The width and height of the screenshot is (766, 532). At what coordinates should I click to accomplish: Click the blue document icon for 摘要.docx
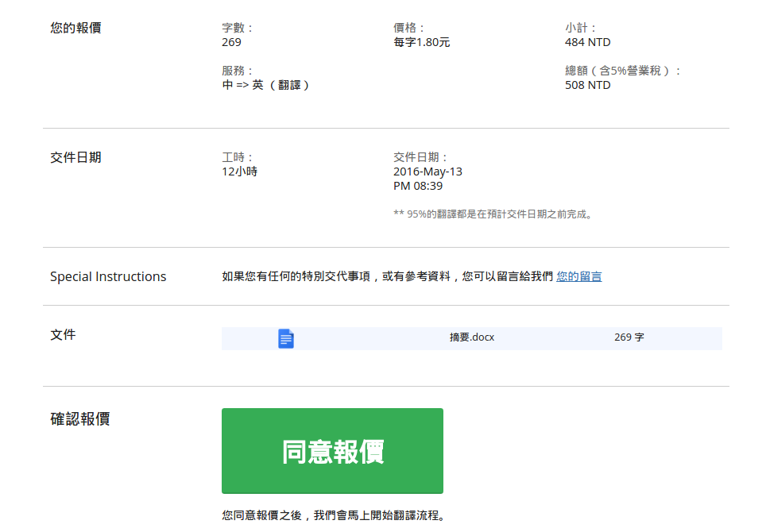click(x=286, y=338)
